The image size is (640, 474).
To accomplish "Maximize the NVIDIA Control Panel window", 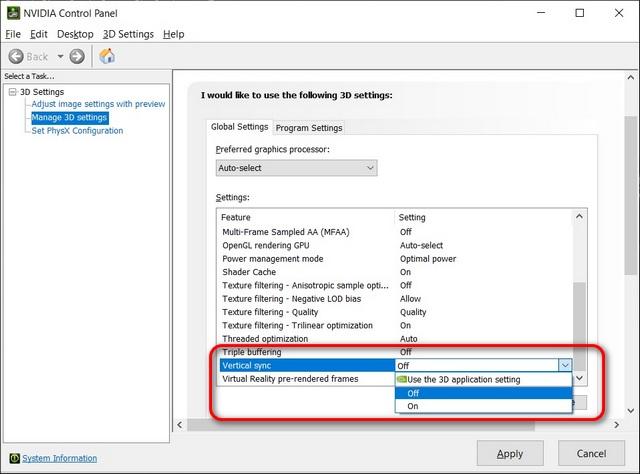I will [580, 13].
